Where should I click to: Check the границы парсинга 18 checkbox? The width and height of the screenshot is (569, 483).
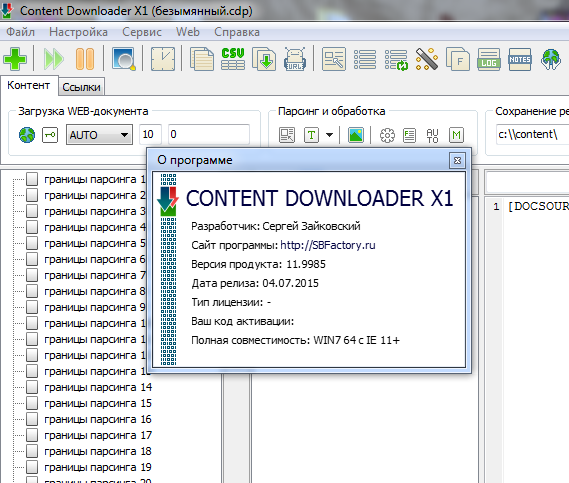point(32,451)
